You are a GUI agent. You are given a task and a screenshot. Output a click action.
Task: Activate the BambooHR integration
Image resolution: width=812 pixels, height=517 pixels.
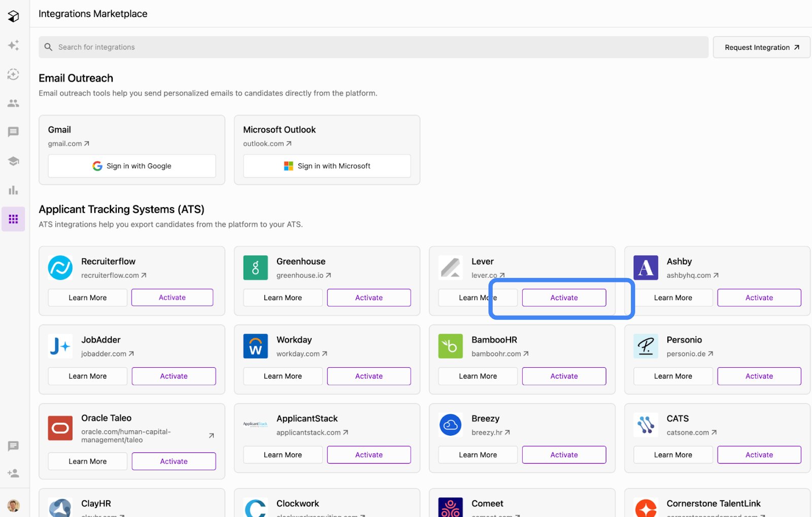pyautogui.click(x=564, y=376)
